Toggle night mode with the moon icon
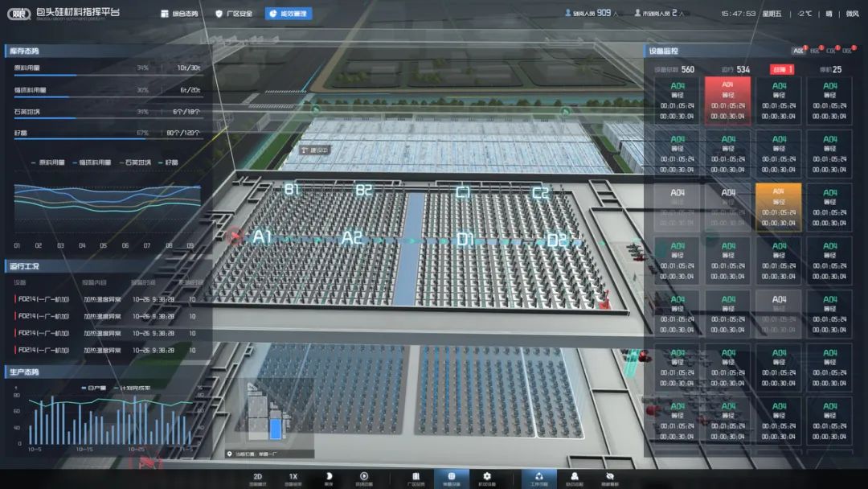 (328, 477)
